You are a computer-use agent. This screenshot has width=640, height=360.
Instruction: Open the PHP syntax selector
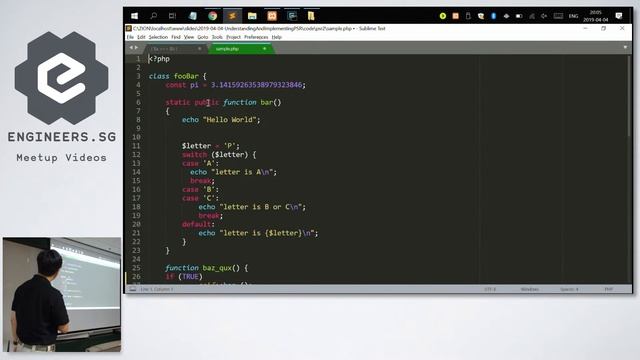[x=609, y=289]
